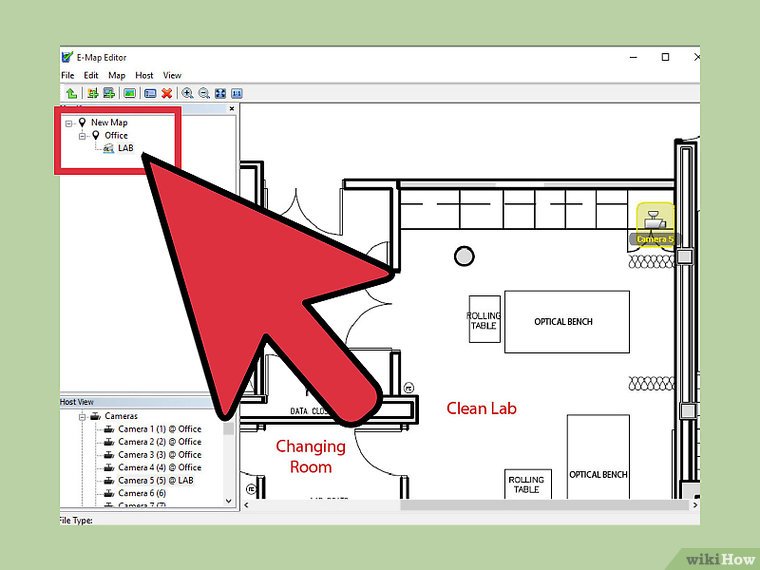This screenshot has width=760, height=570.
Task: Click the zoom in magnifier icon
Action: (x=187, y=93)
